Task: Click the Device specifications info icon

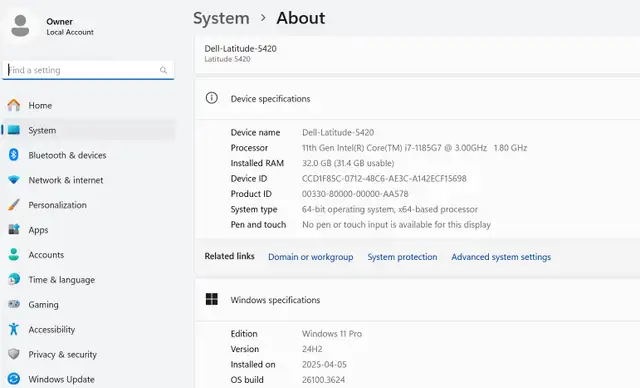Action: click(211, 98)
